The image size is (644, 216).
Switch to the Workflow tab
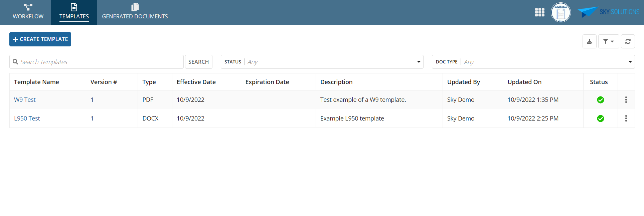point(28,12)
